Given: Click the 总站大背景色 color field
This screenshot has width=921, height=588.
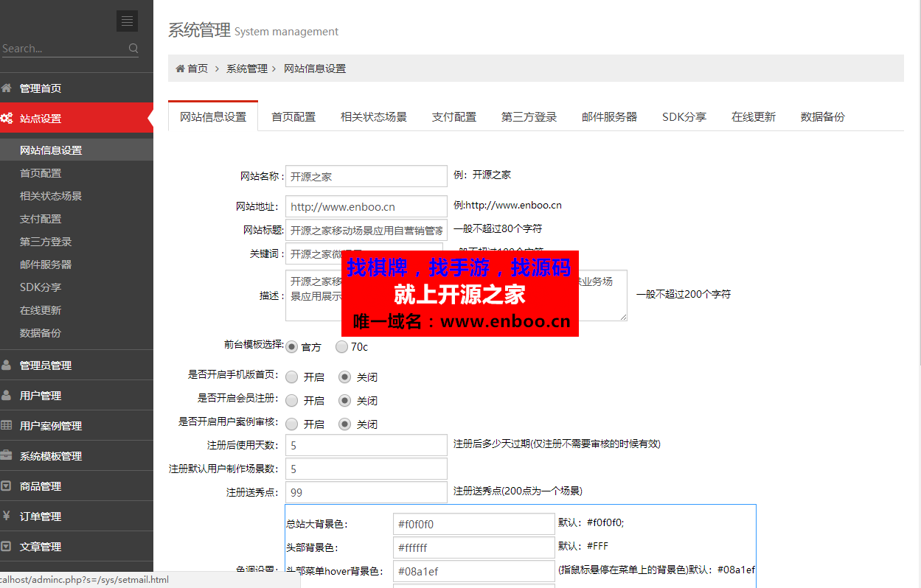Looking at the screenshot, I should click(x=473, y=524).
